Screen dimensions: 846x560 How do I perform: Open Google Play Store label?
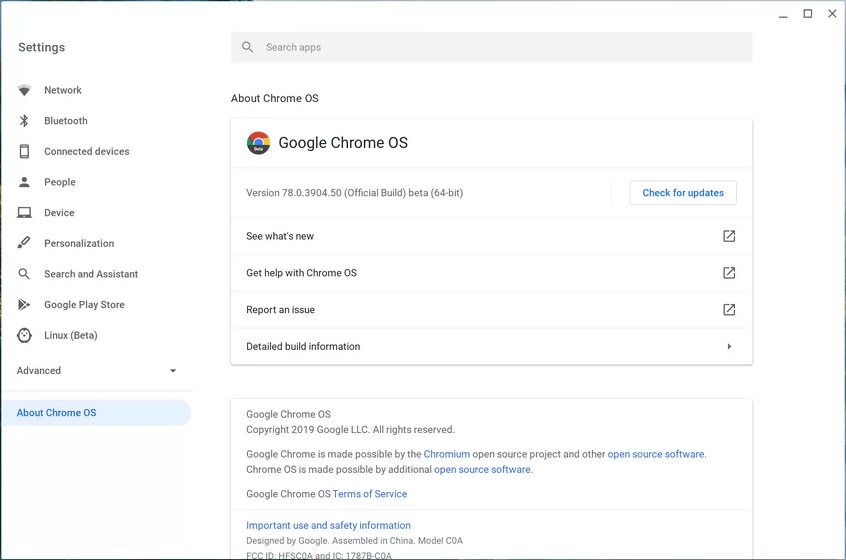(85, 305)
